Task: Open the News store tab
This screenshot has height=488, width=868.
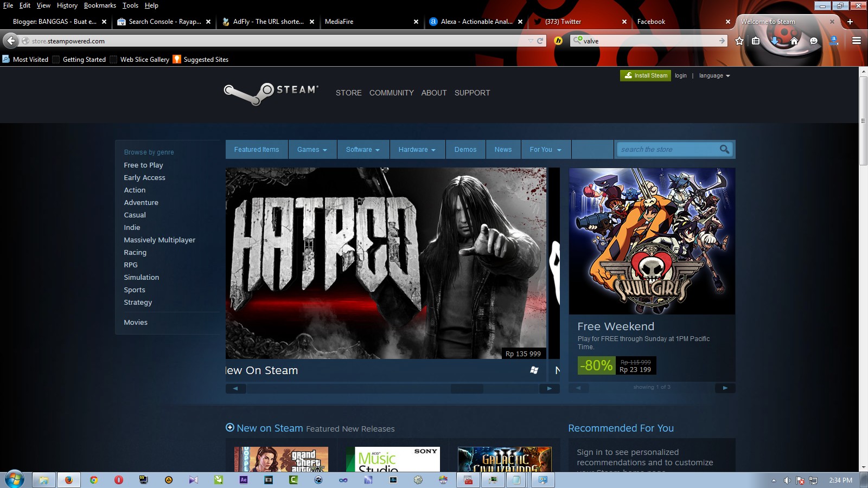Action: click(x=503, y=150)
